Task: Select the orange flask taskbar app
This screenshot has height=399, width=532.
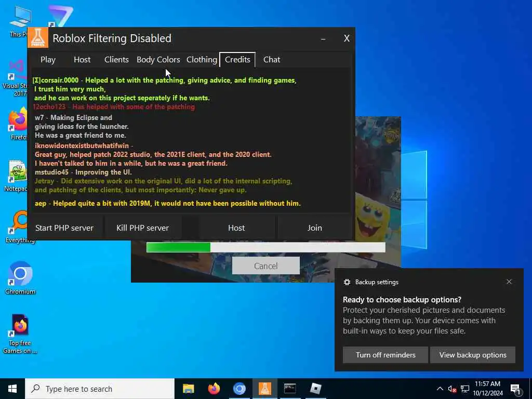Action: pos(264,389)
